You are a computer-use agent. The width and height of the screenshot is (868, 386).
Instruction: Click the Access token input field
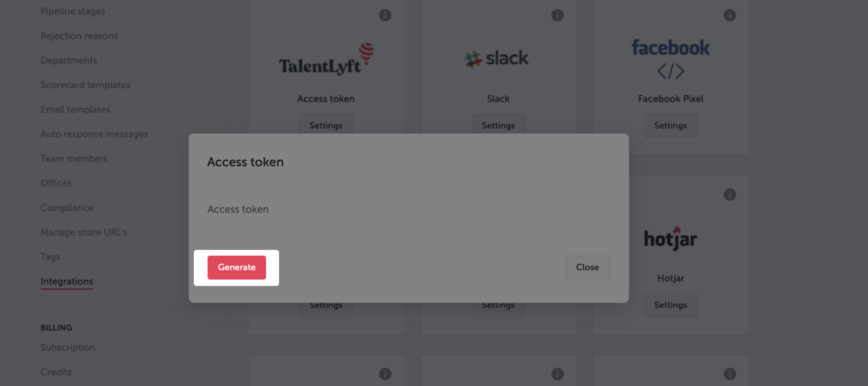(408, 209)
